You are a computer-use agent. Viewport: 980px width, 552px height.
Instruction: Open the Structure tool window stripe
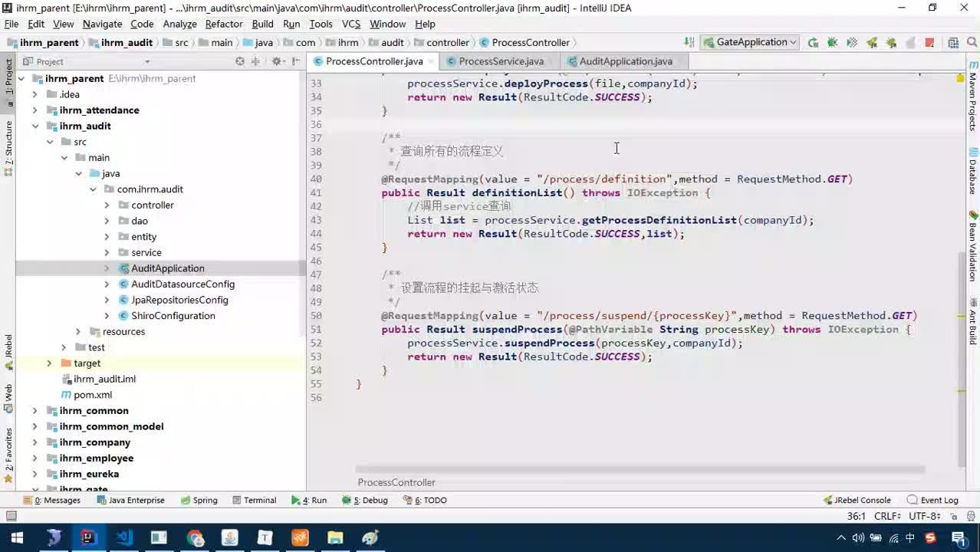[x=8, y=148]
